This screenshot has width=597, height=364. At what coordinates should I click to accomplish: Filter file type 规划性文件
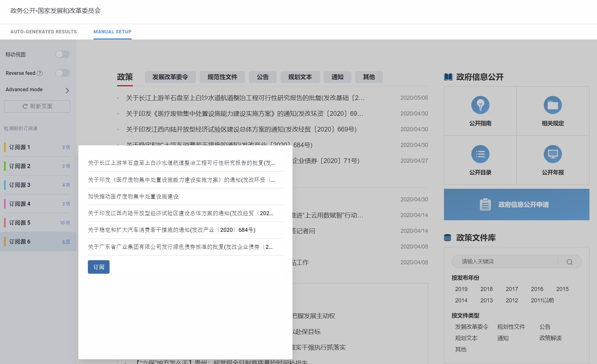(x=511, y=327)
